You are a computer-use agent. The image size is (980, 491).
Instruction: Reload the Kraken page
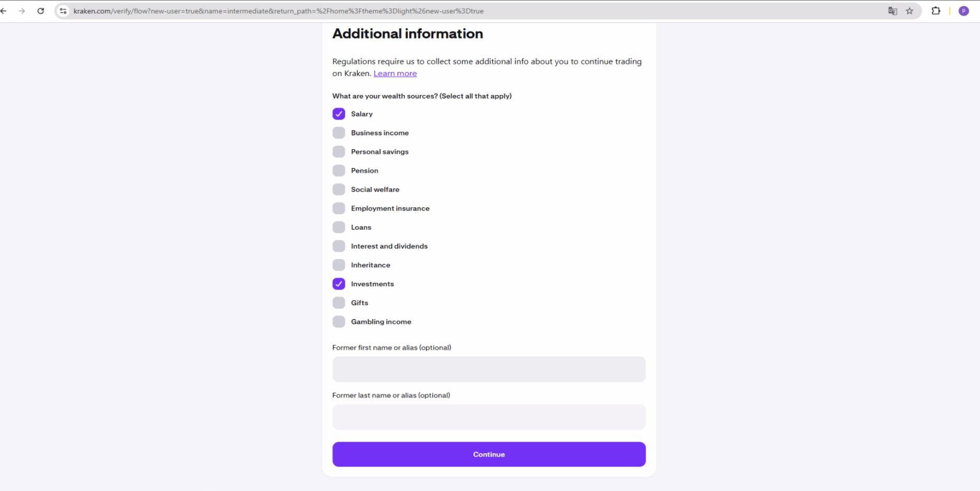(41, 11)
